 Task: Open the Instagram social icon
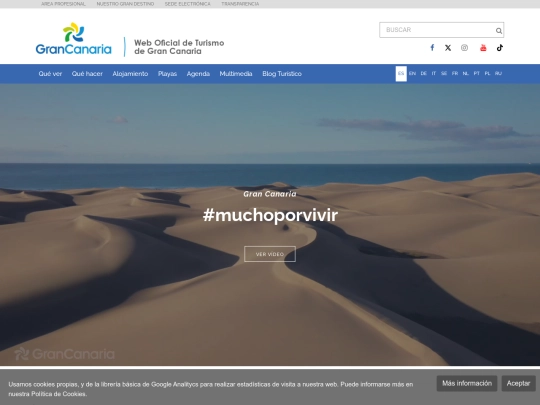tap(464, 48)
